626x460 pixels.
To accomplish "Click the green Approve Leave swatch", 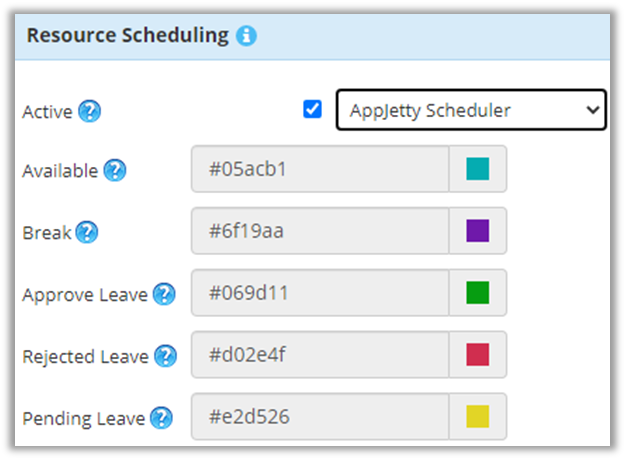I will click(478, 293).
